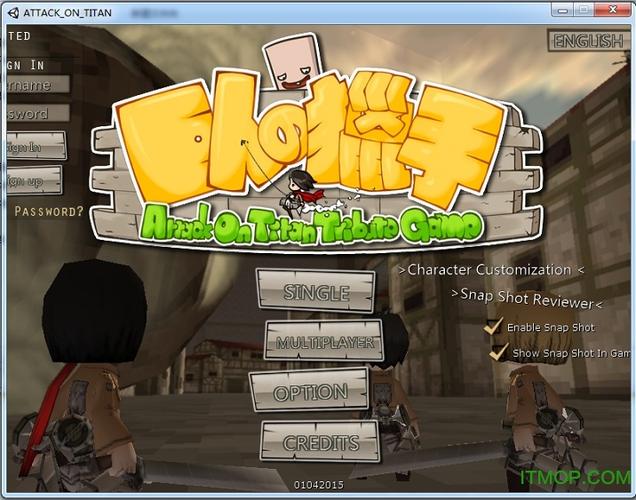Click the version number 01042015
This screenshot has width=636, height=500.
click(319, 485)
